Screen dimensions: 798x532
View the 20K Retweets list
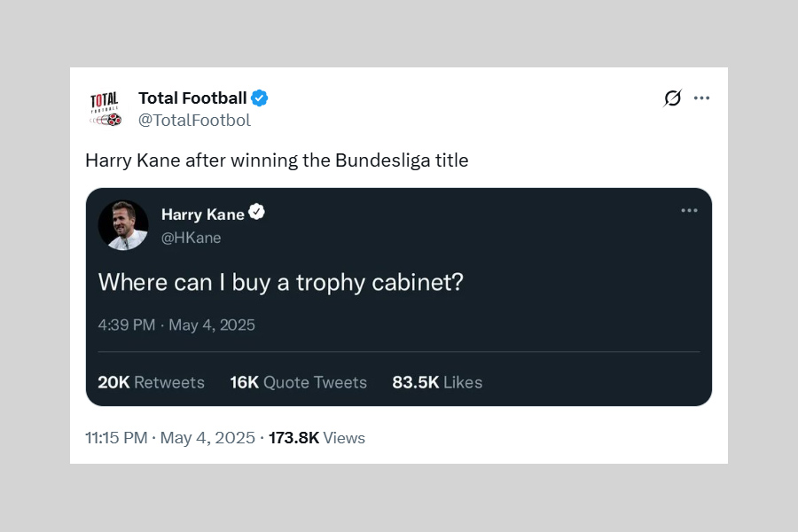coord(151,382)
